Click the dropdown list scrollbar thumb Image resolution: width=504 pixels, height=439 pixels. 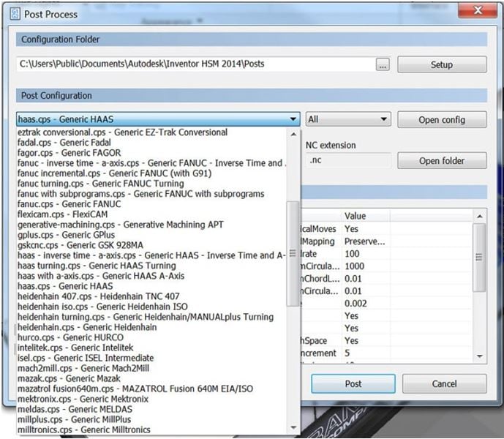(293, 254)
